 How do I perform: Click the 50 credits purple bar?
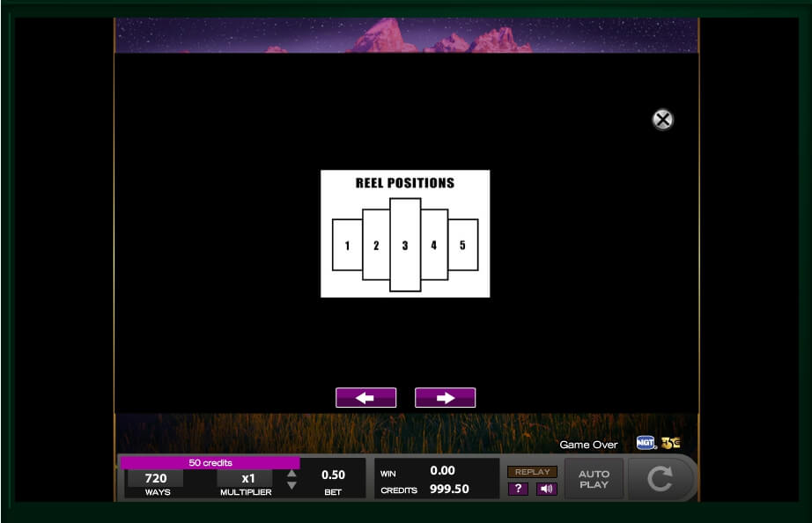tap(210, 463)
